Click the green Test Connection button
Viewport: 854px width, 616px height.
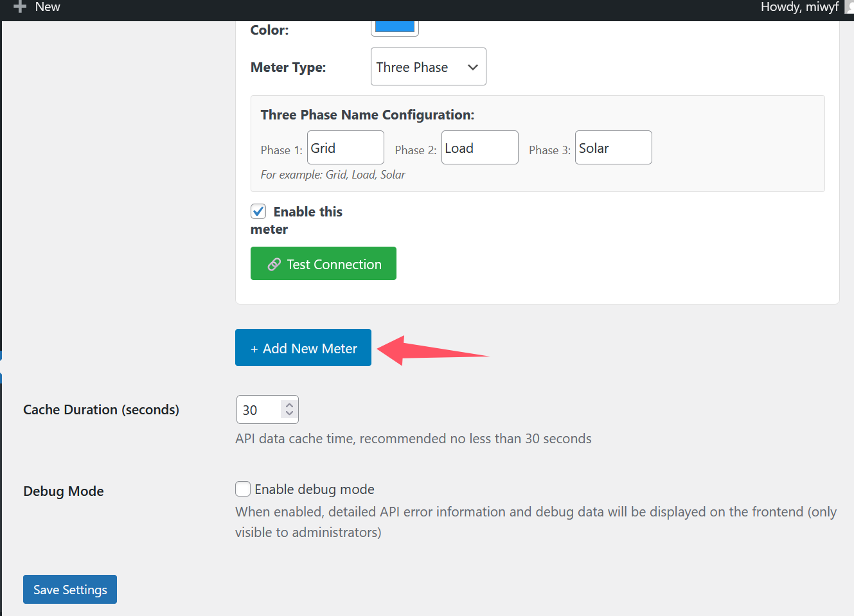323,264
